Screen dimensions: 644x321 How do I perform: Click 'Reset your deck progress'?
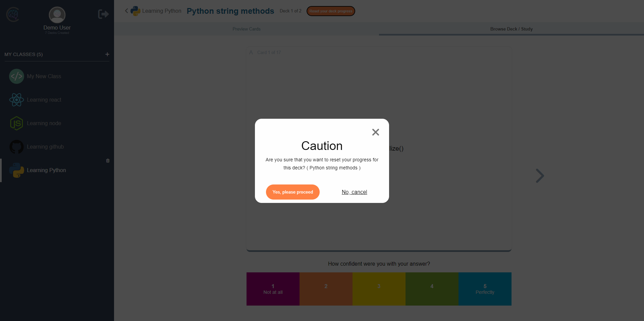331,11
